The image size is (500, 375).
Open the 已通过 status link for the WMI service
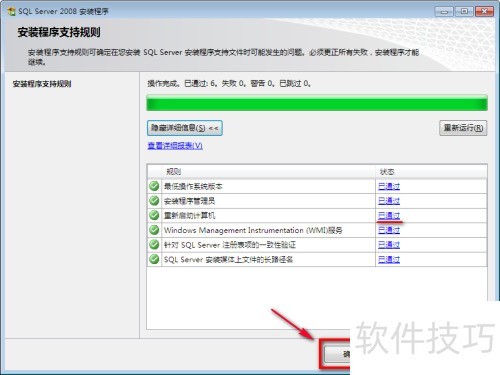click(389, 230)
